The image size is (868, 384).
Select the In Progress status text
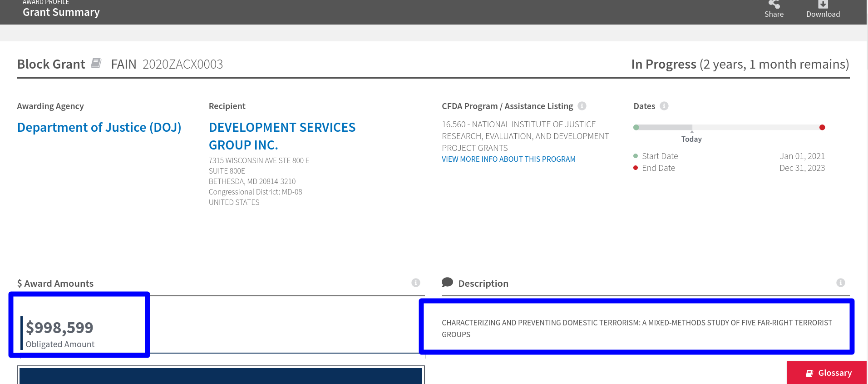point(664,64)
